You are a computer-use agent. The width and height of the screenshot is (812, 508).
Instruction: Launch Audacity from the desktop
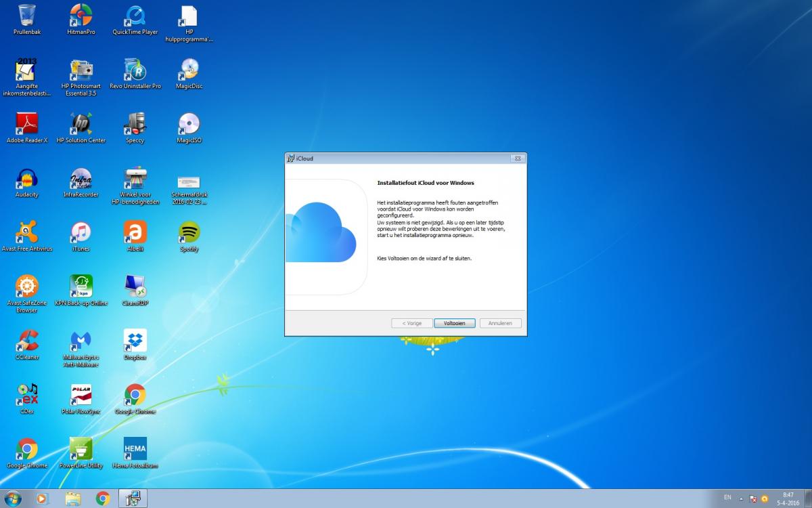27,182
